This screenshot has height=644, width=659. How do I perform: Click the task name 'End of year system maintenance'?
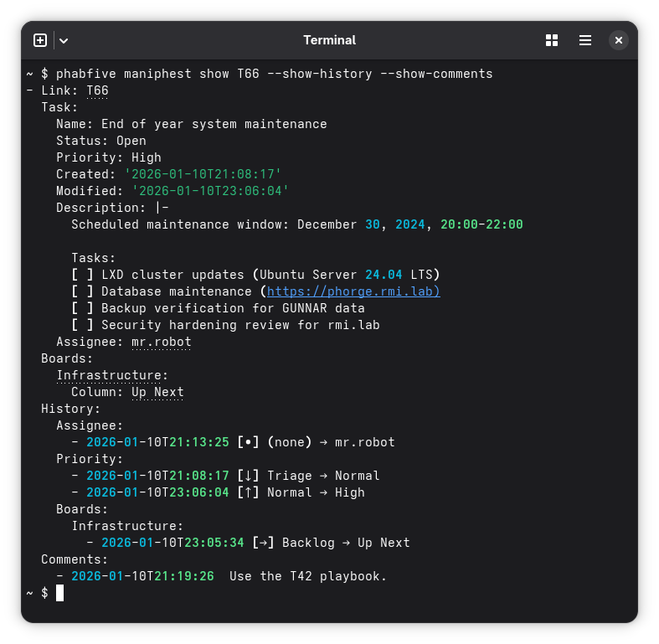pos(214,124)
